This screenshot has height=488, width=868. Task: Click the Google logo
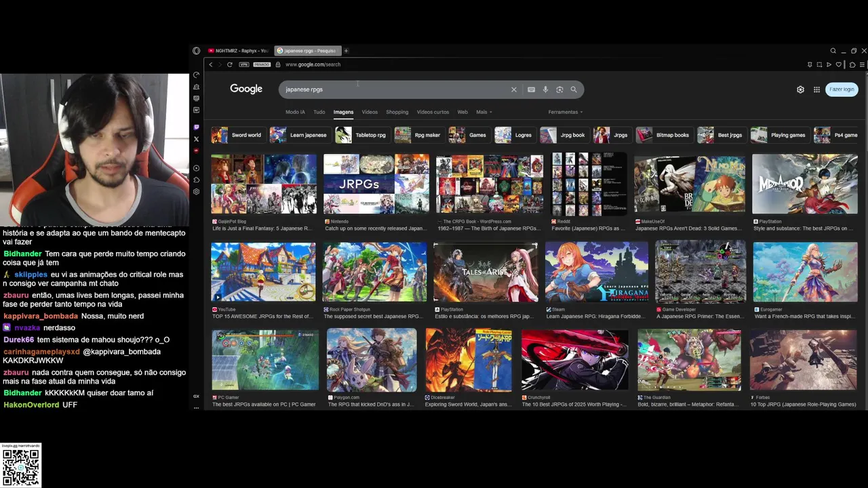coord(246,89)
